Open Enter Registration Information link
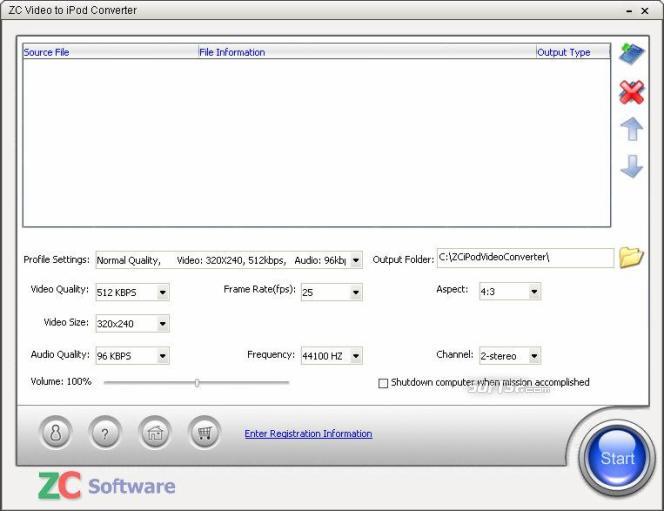Viewport: 664px width, 511px height. [308, 434]
